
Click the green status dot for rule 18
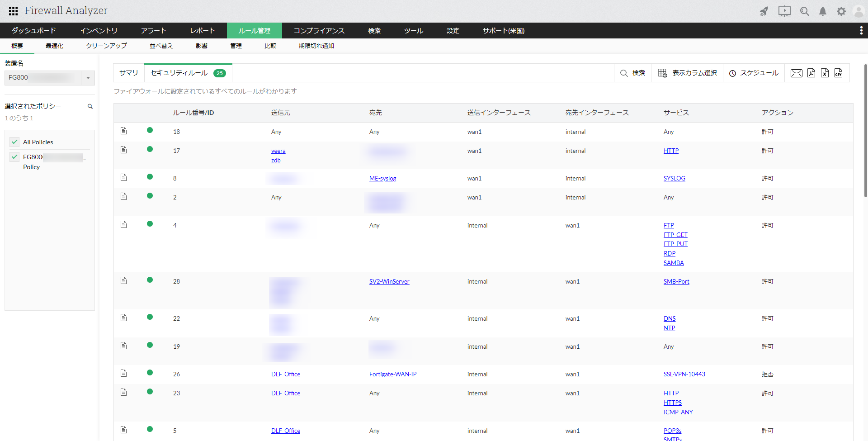click(150, 130)
